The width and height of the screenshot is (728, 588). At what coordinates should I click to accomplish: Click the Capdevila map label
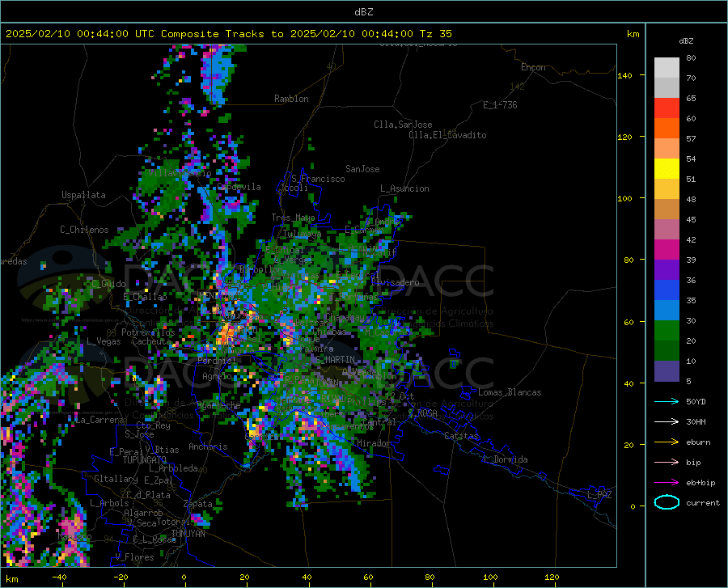[x=239, y=187]
